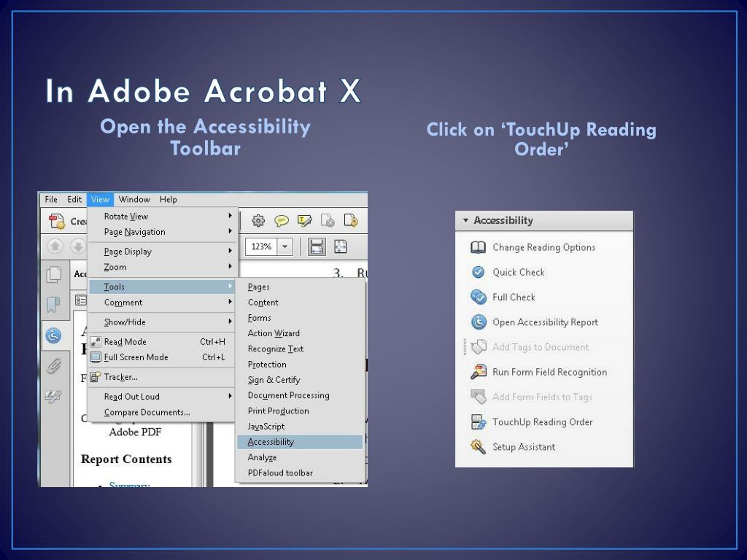Click TouchUp Reading Order label
Image resolution: width=747 pixels, height=560 pixels.
coord(543,422)
